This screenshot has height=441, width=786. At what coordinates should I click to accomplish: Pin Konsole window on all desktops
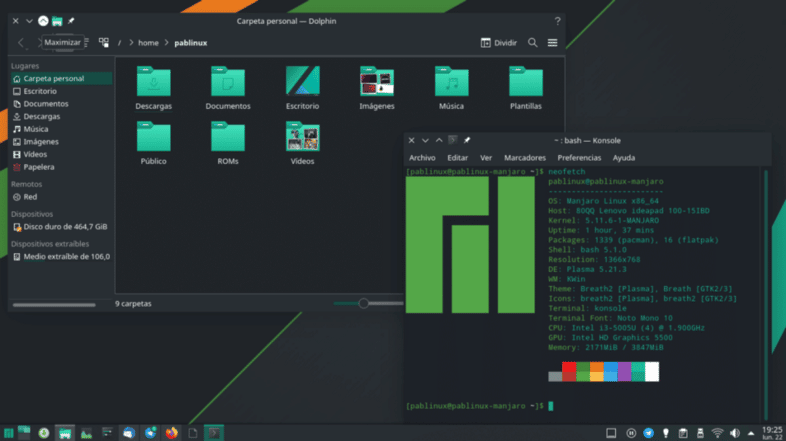click(467, 140)
